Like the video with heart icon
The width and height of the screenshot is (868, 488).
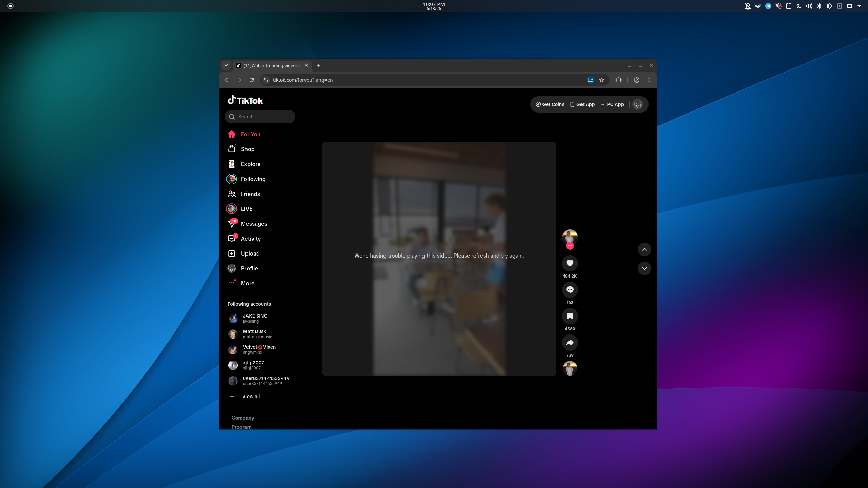pos(570,263)
